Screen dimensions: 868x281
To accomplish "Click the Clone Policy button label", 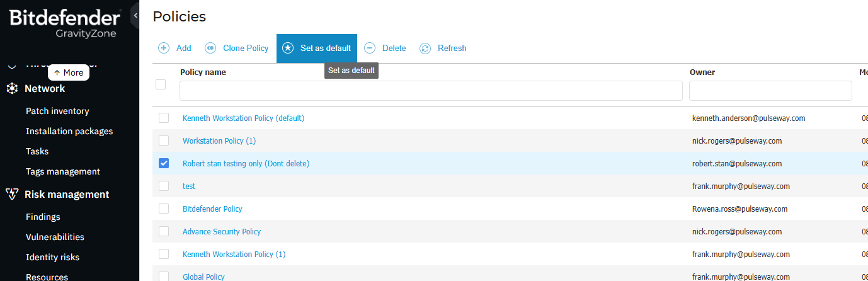I will click(x=246, y=48).
